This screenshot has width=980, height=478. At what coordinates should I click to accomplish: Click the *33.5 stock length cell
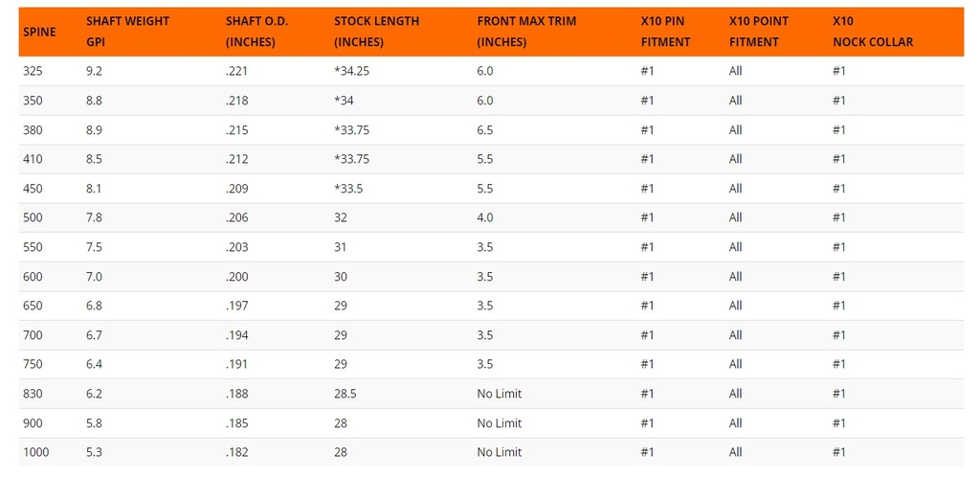[348, 189]
